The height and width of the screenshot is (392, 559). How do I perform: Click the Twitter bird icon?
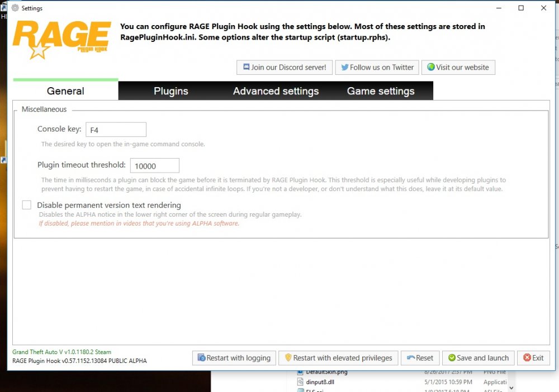tap(345, 67)
